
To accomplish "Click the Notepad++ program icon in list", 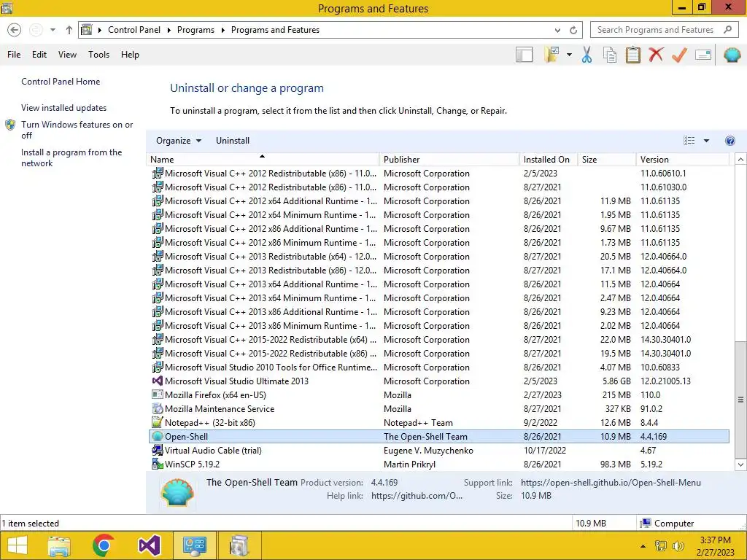I will click(x=158, y=422).
